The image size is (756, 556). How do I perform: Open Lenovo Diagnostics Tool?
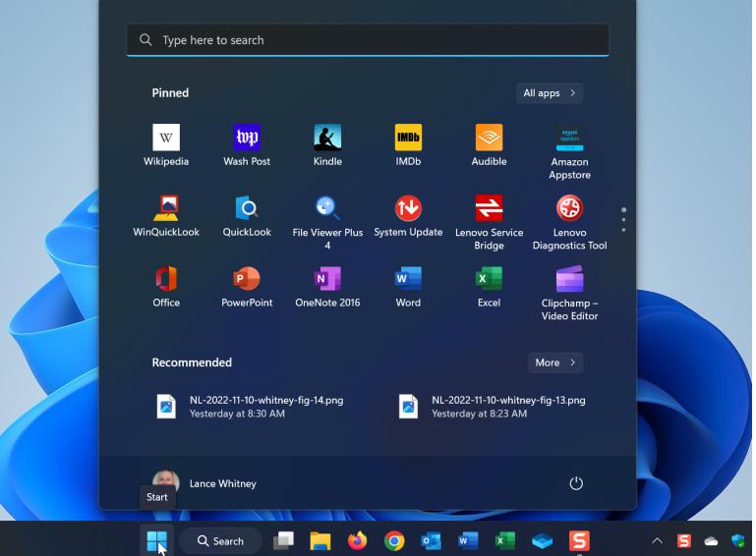coord(569,222)
